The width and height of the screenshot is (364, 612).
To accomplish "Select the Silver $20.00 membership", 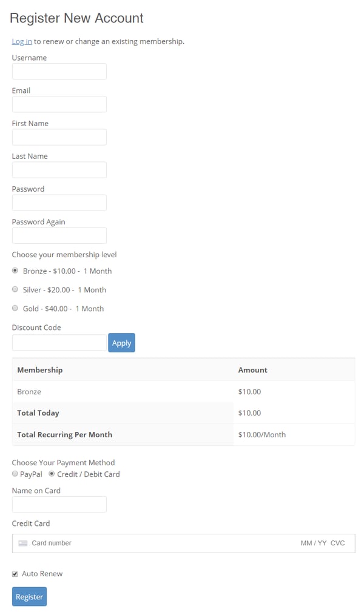I will 15,289.
